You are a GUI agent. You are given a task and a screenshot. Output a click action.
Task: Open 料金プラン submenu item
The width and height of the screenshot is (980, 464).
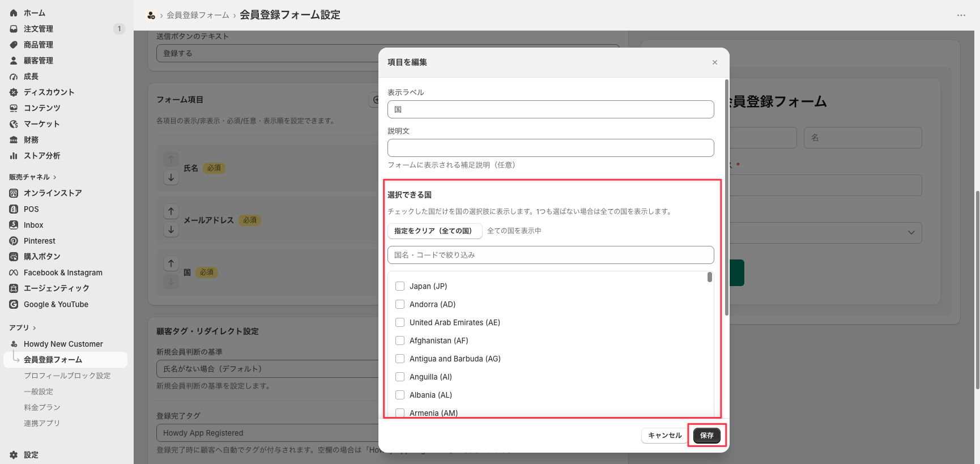(42, 407)
